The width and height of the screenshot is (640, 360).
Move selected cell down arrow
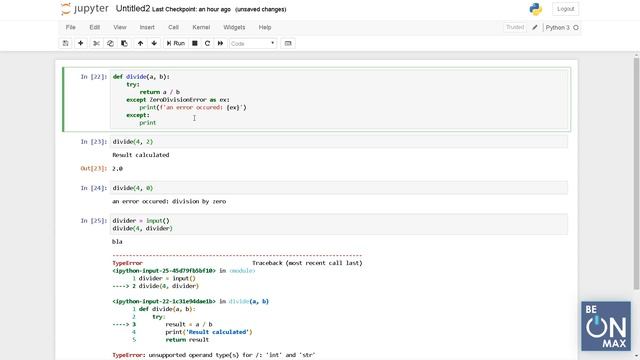(x=154, y=43)
